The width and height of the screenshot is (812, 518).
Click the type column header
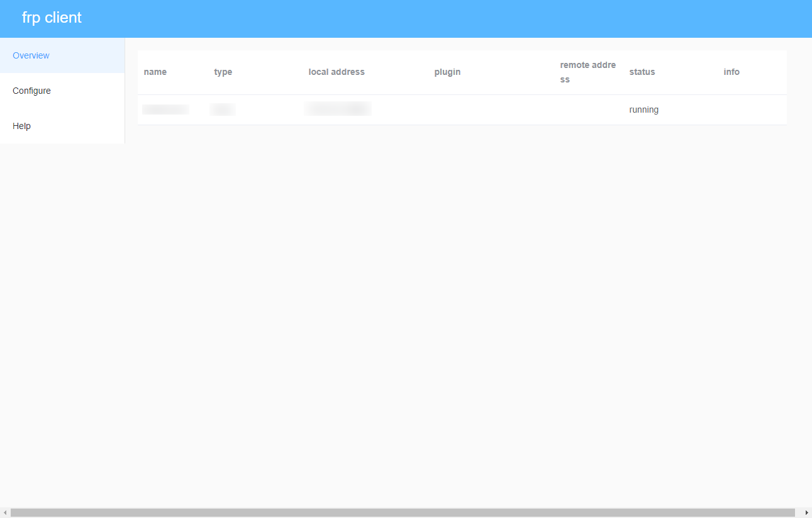pos(223,72)
